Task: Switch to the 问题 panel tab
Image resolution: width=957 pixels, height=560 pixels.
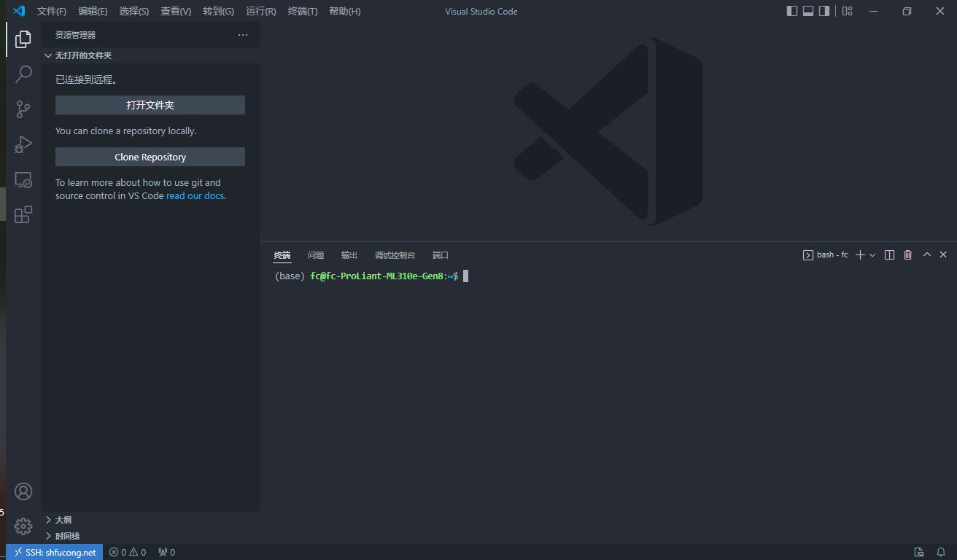Action: click(x=316, y=255)
